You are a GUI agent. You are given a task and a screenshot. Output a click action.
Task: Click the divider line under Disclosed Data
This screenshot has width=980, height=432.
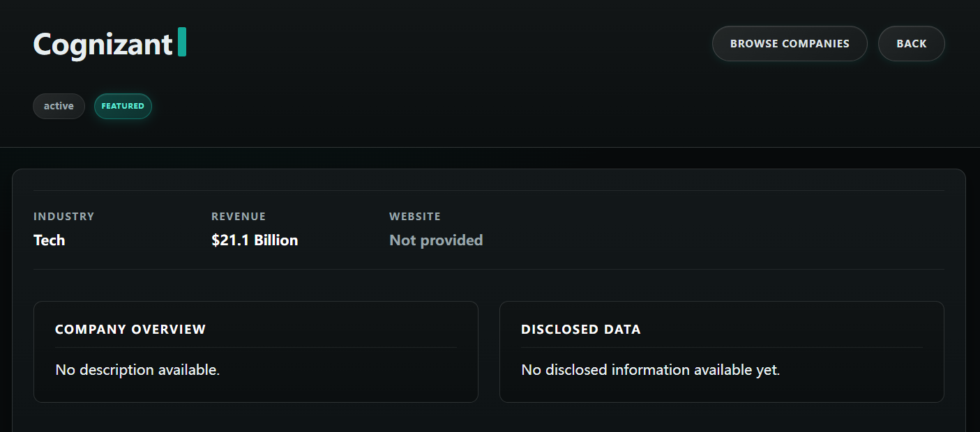point(721,347)
